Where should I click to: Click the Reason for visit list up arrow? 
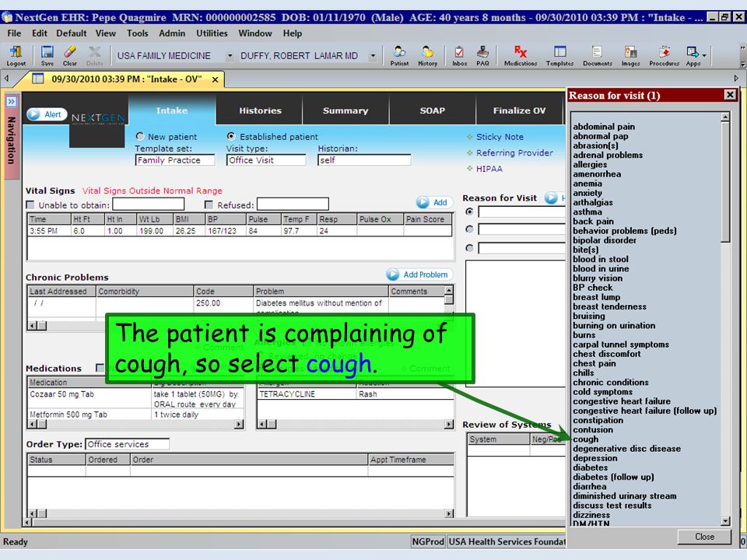tap(725, 117)
